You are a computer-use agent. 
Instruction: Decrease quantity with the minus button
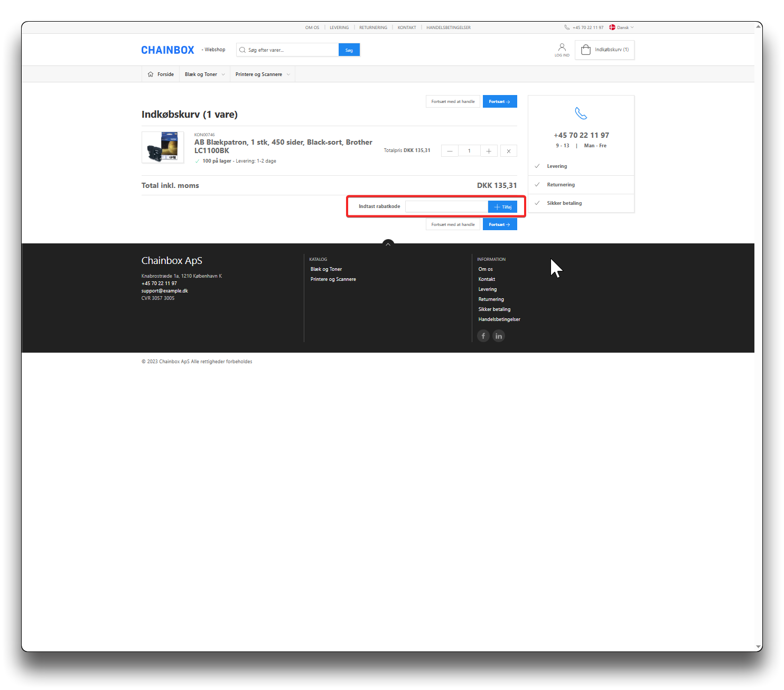(450, 151)
